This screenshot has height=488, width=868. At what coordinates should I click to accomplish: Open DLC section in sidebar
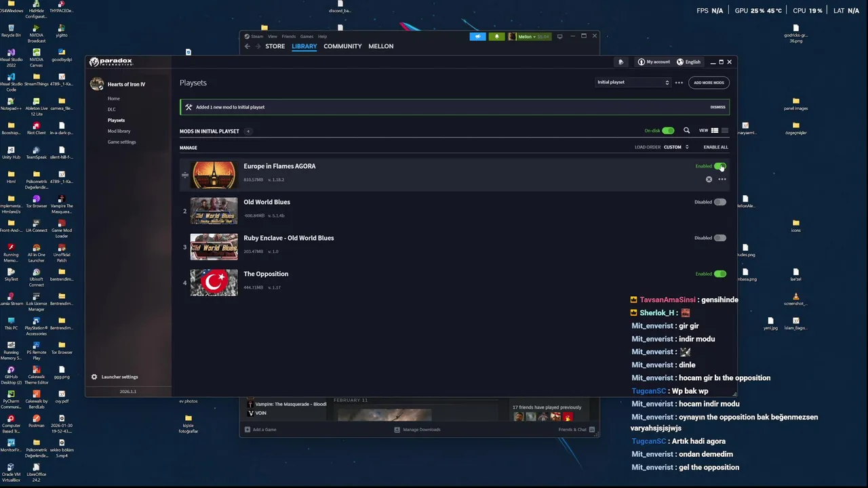point(111,109)
